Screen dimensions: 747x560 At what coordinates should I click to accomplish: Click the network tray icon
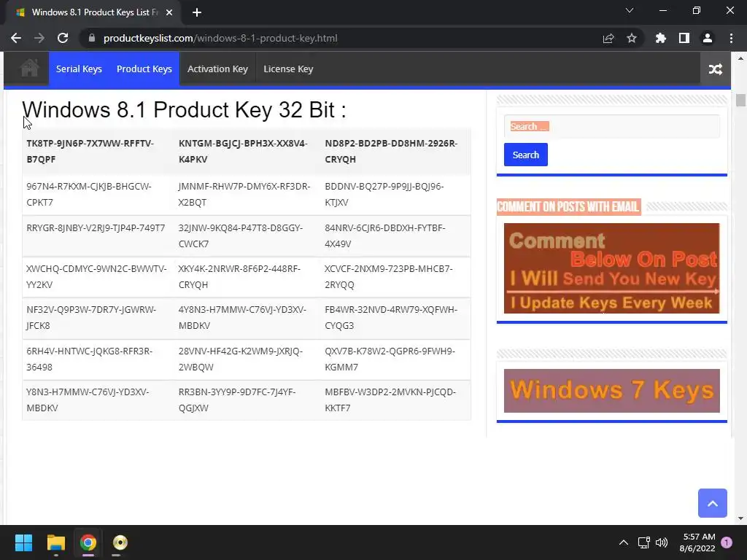pos(643,542)
